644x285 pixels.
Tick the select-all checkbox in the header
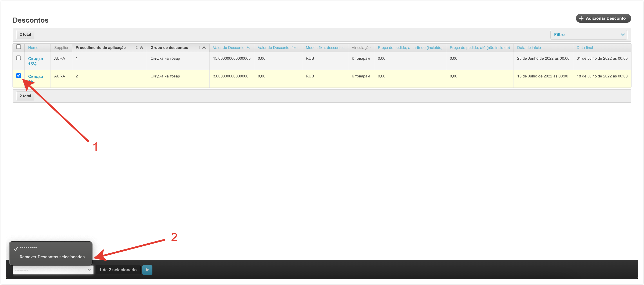point(18,47)
